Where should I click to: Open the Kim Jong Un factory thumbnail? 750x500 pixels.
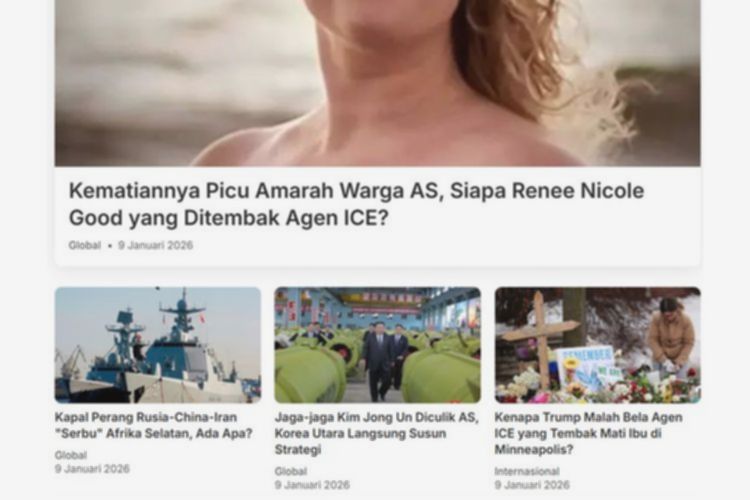pyautogui.click(x=377, y=345)
